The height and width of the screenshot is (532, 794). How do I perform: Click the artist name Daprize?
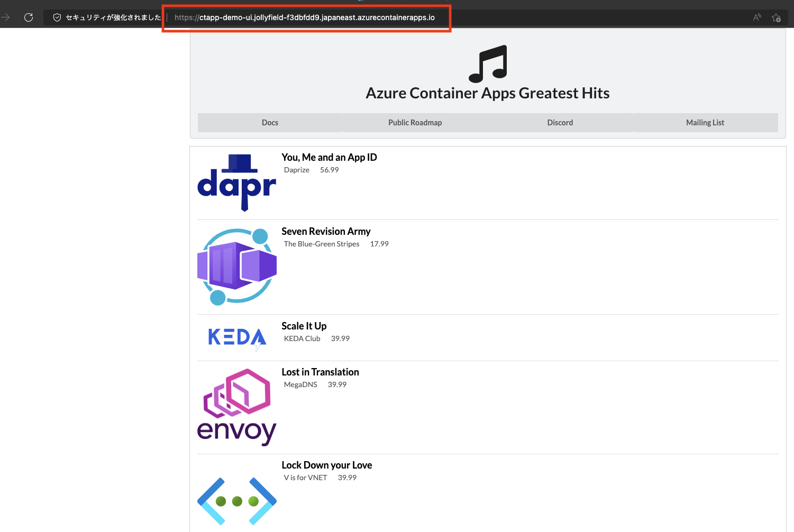coord(297,170)
